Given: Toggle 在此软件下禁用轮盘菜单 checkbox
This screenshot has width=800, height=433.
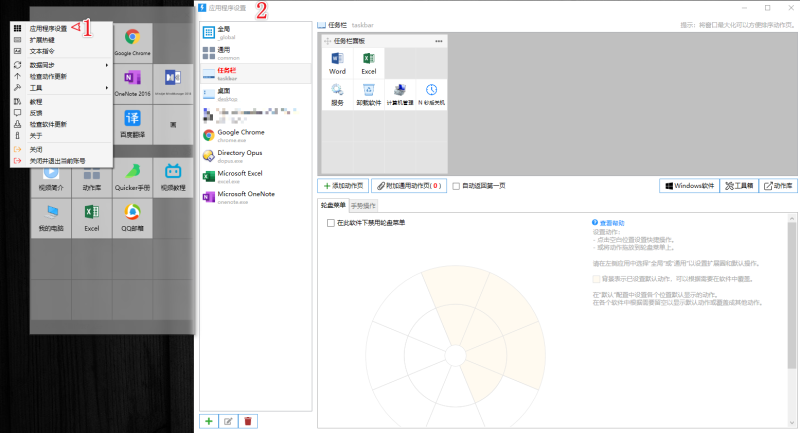Looking at the screenshot, I should coord(331,223).
